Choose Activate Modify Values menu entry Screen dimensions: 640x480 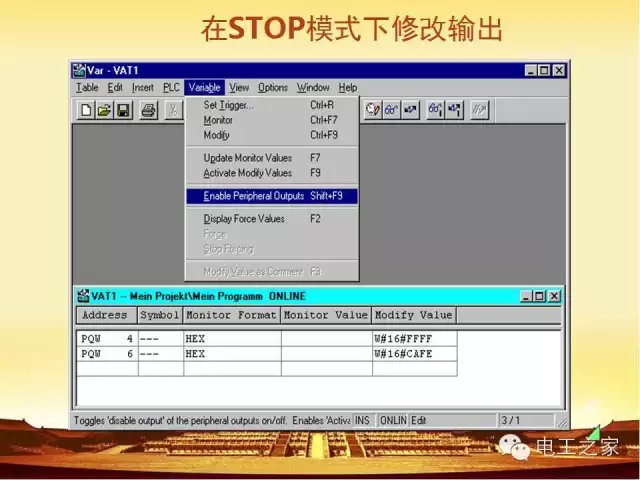coord(247,173)
